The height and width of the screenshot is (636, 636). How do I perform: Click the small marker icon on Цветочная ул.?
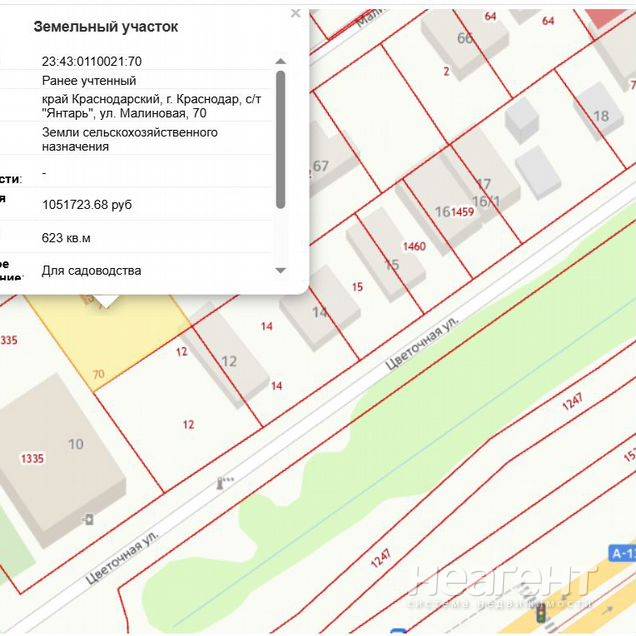222,483
